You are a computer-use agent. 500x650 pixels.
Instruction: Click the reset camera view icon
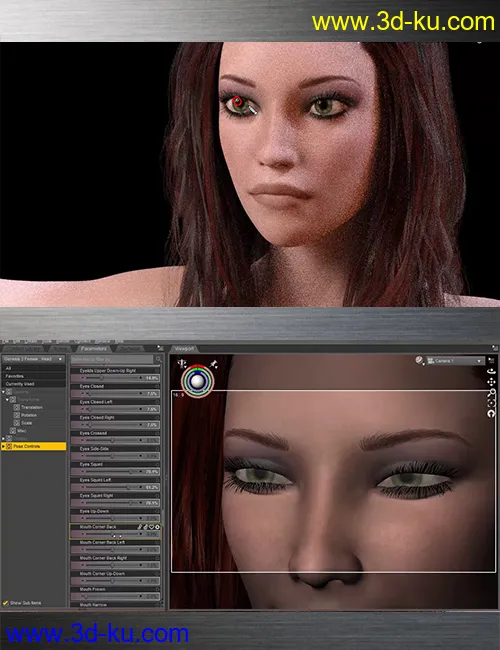(x=491, y=413)
